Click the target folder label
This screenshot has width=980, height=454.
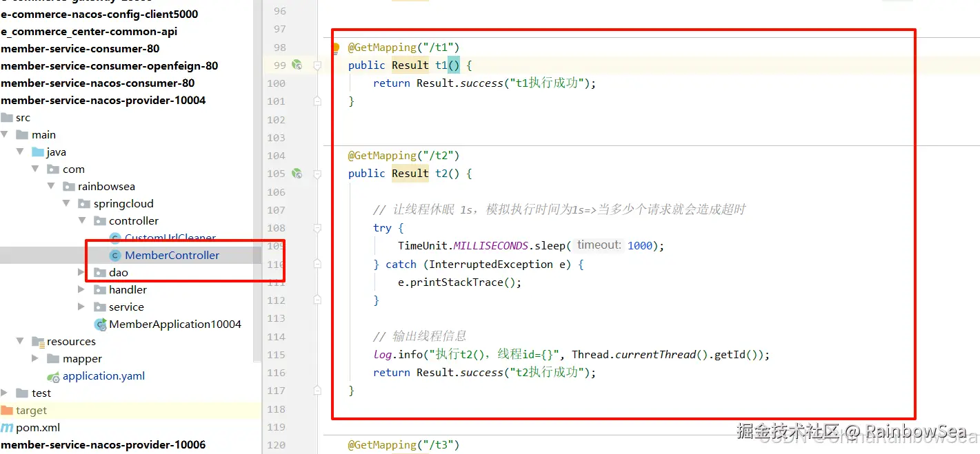tap(32, 411)
